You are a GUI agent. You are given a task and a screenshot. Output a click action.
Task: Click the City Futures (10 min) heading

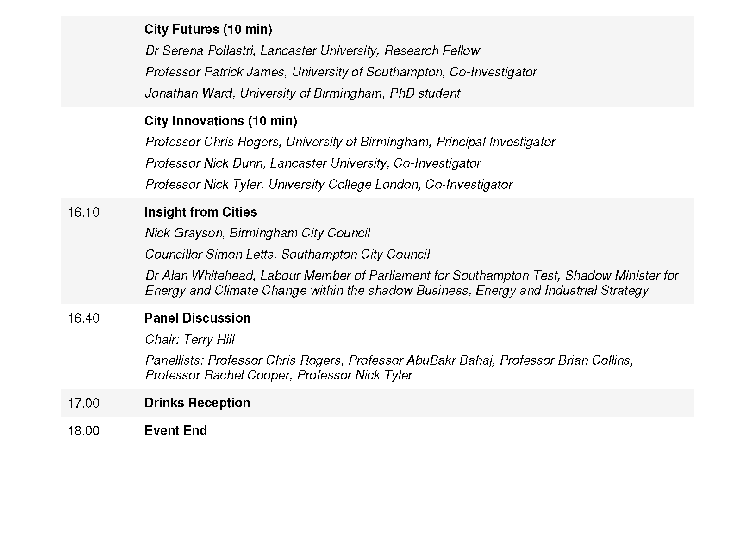tap(208, 30)
